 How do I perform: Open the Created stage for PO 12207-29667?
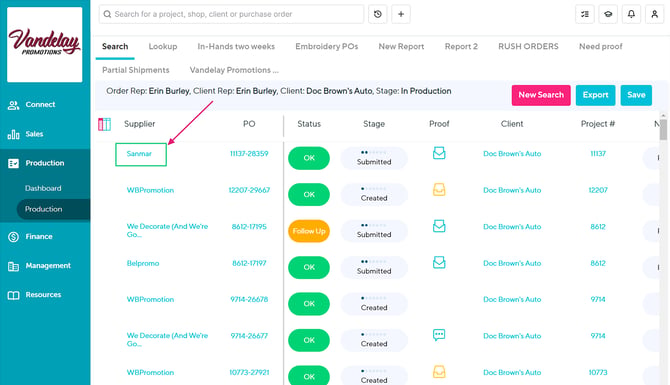click(374, 194)
